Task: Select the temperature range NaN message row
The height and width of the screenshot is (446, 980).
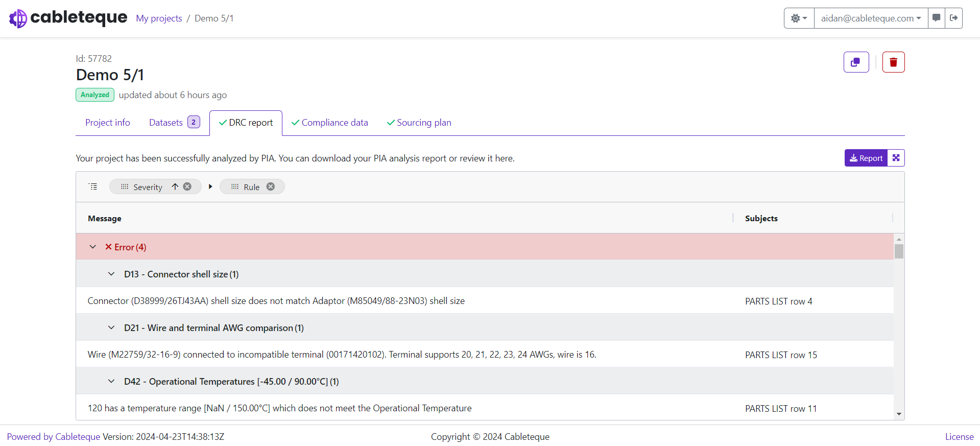Action: [485, 408]
